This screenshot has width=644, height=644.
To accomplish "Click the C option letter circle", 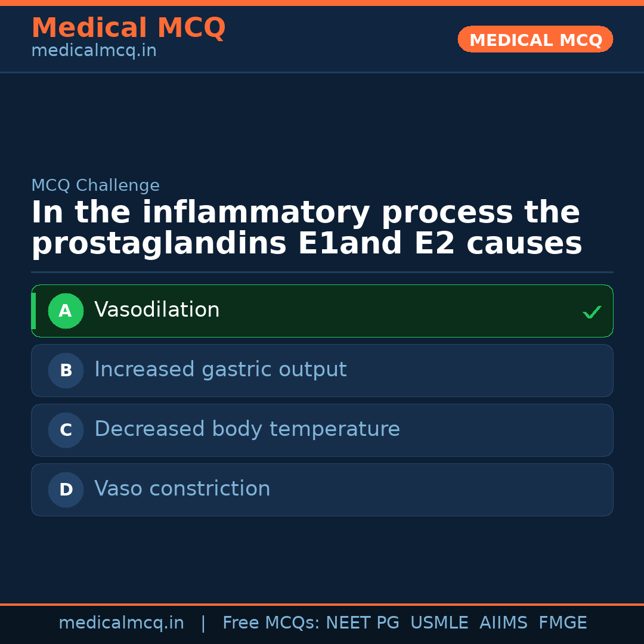I will point(66,430).
